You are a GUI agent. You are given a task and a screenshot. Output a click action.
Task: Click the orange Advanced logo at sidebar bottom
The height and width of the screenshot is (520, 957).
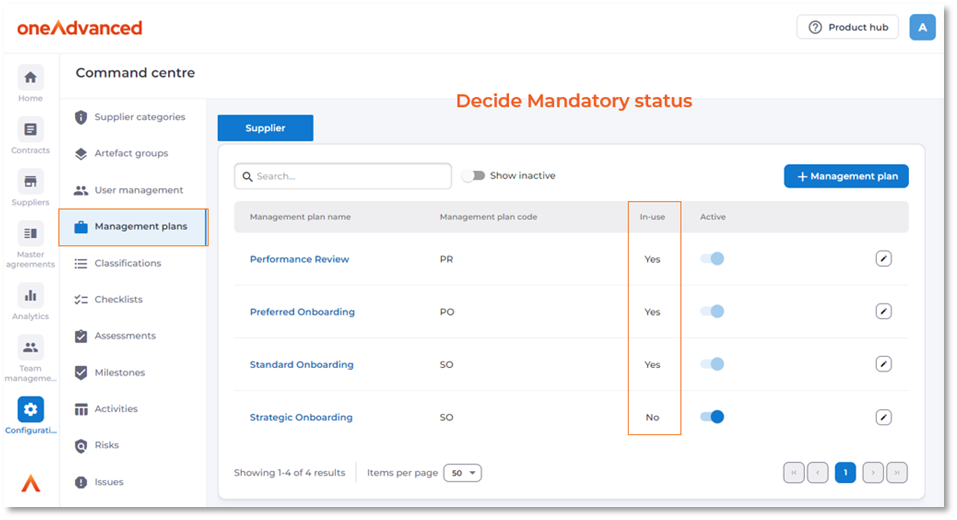(x=31, y=483)
